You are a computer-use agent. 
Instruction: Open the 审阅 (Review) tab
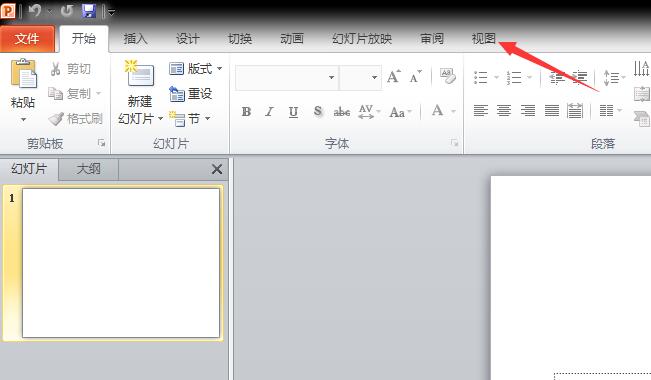click(x=432, y=39)
